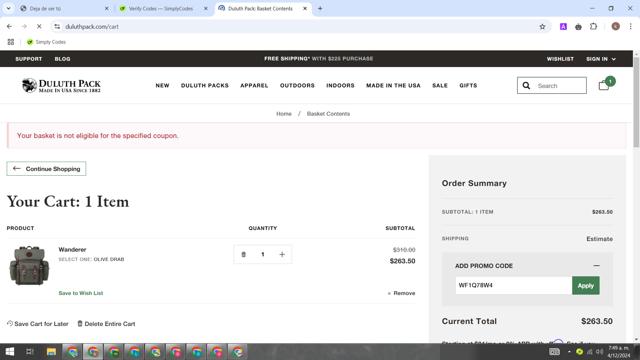Open the Outdoors menu

pyautogui.click(x=297, y=85)
